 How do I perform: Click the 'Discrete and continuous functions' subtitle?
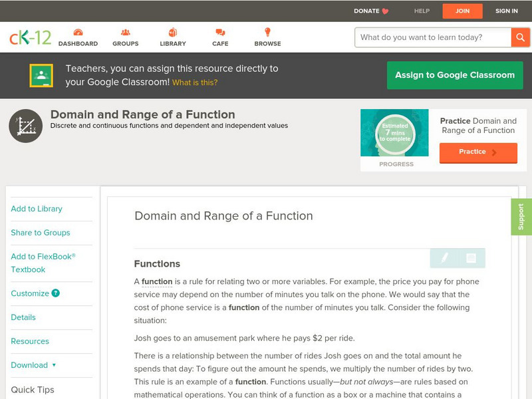point(169,126)
